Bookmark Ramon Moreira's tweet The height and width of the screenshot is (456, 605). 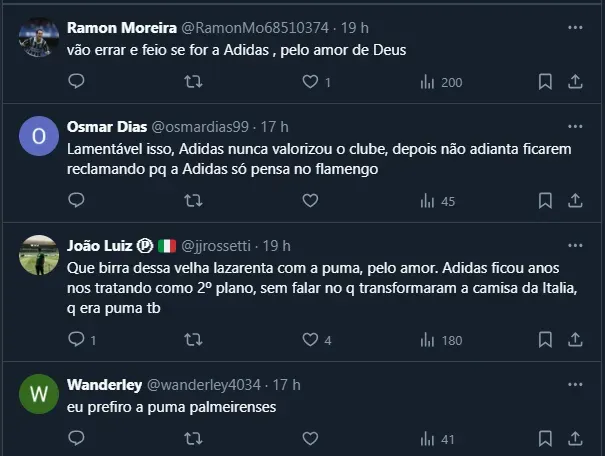tap(545, 82)
